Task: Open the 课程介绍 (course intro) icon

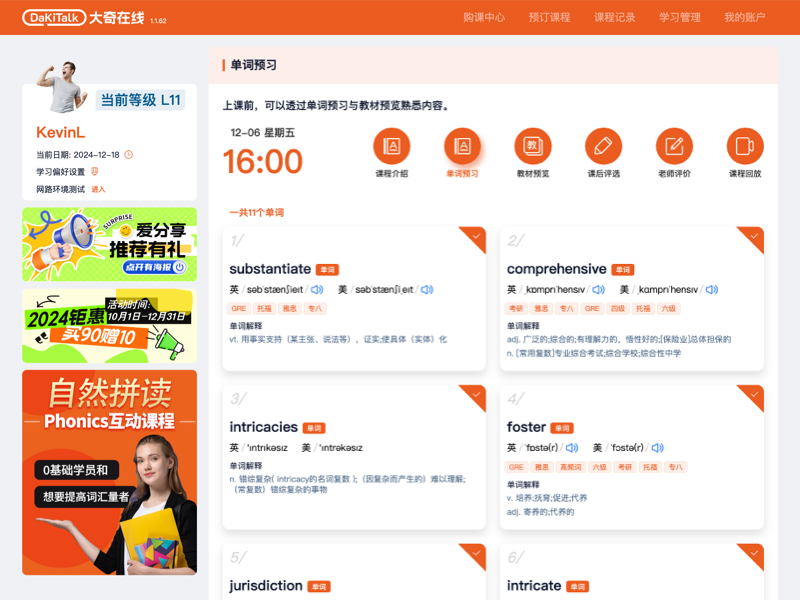Action: (393, 149)
